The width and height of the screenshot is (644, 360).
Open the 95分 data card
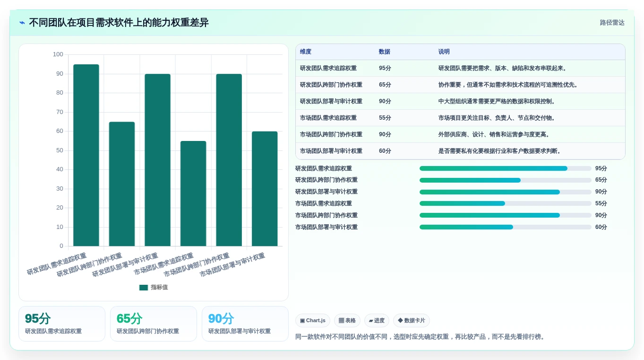[x=62, y=324]
